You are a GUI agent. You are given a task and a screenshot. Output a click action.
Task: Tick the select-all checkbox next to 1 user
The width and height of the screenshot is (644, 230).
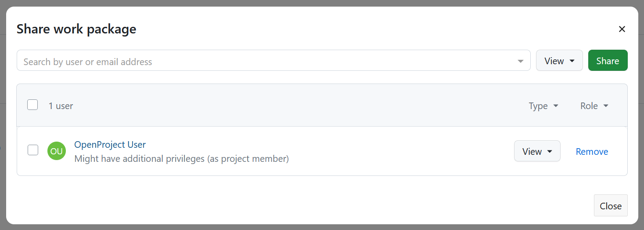click(32, 105)
